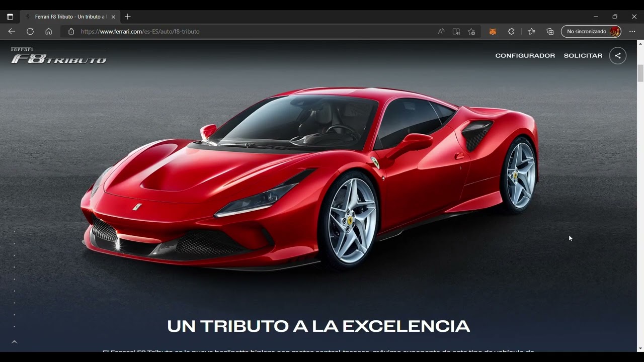Viewport: 644px width, 362px height.
Task: Minimize the browser window
Action: pos(596,17)
